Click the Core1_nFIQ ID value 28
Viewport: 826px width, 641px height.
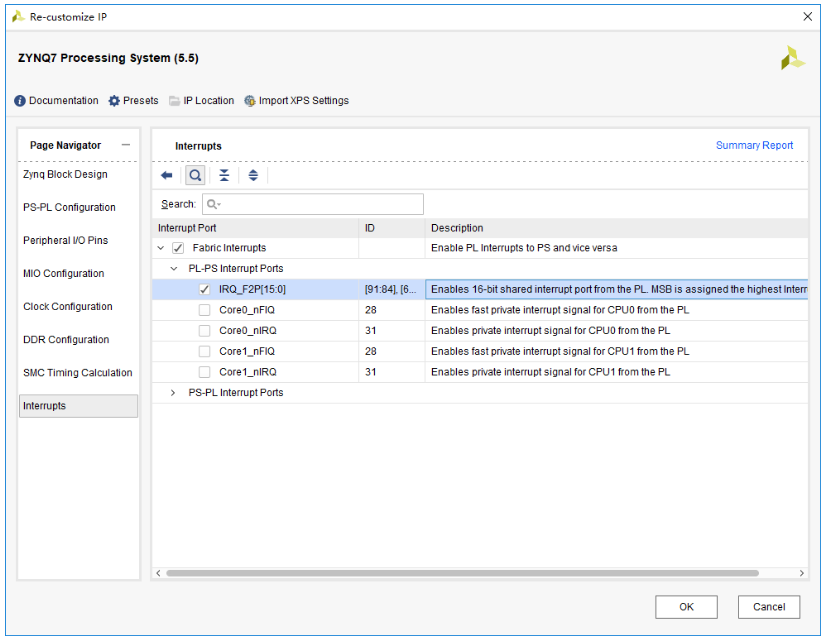pos(370,351)
